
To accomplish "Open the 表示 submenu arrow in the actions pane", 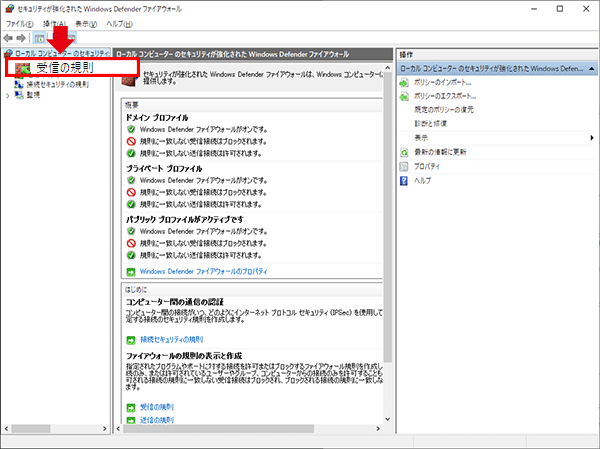I will [592, 138].
